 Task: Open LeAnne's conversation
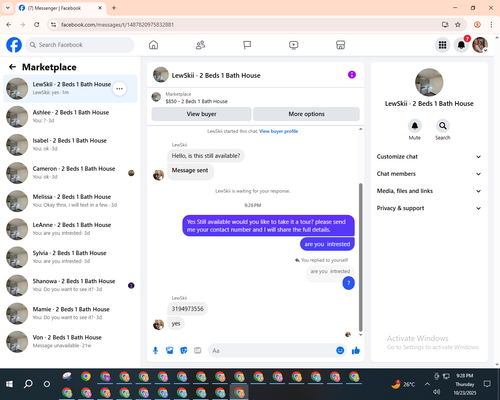pos(70,229)
